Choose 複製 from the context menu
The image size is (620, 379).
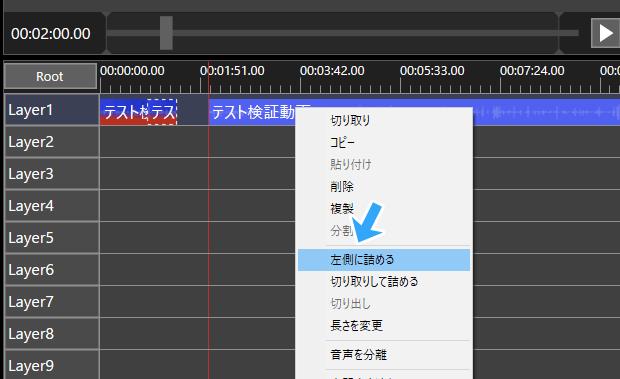(x=384, y=209)
